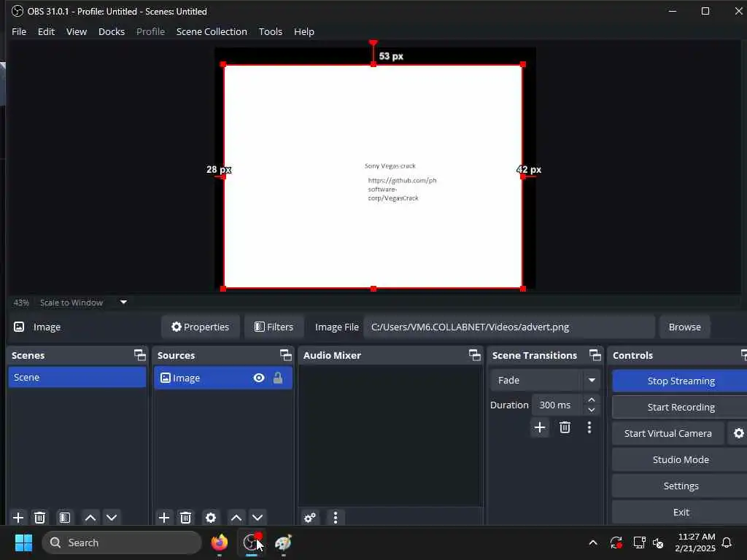The width and height of the screenshot is (747, 560).
Task: Open the Scale to Window dropdown
Action: (x=123, y=302)
